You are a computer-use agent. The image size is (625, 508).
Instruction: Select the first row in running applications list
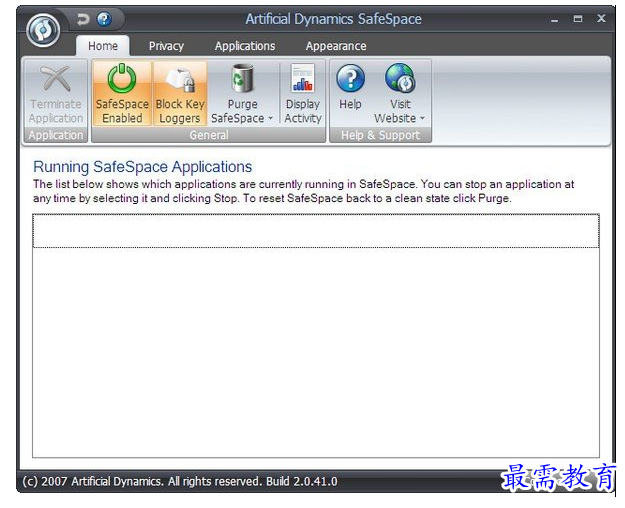pos(316,231)
